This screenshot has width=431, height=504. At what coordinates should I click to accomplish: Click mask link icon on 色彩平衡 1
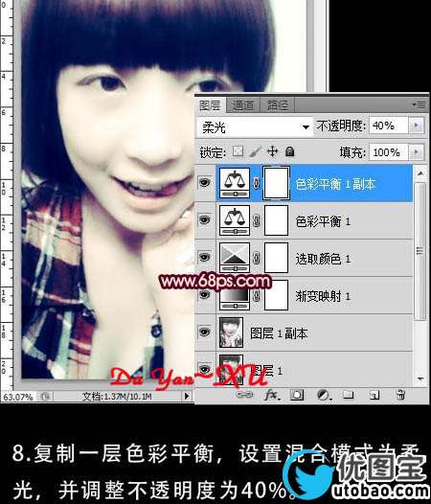click(x=257, y=220)
